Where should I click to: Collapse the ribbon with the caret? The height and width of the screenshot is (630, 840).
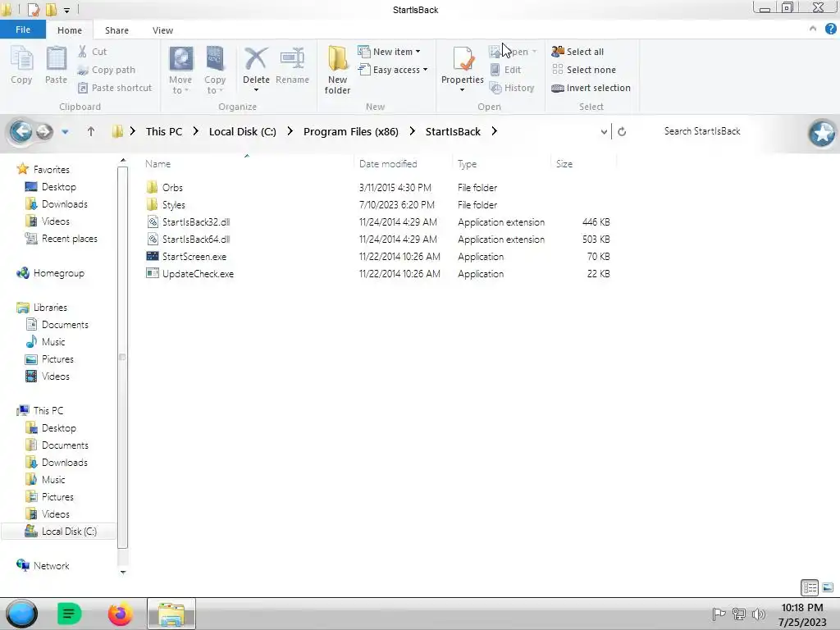[x=813, y=29]
